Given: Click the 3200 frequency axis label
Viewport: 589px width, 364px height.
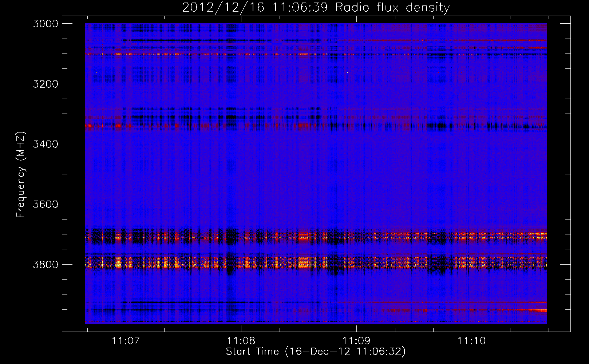Looking at the screenshot, I should 46,84.
